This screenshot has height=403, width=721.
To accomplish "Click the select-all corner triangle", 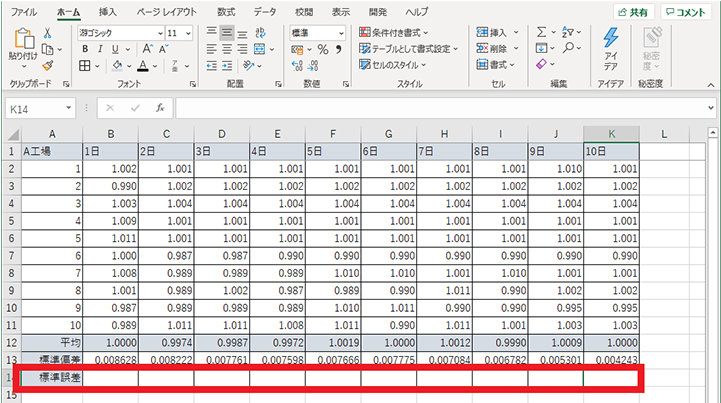I will click(x=13, y=135).
